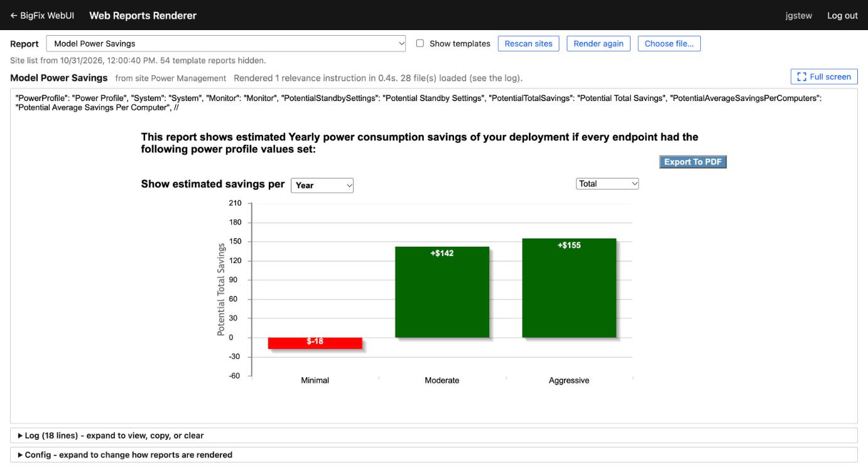
Task: Open the Total savings type dropdown
Action: (x=607, y=184)
